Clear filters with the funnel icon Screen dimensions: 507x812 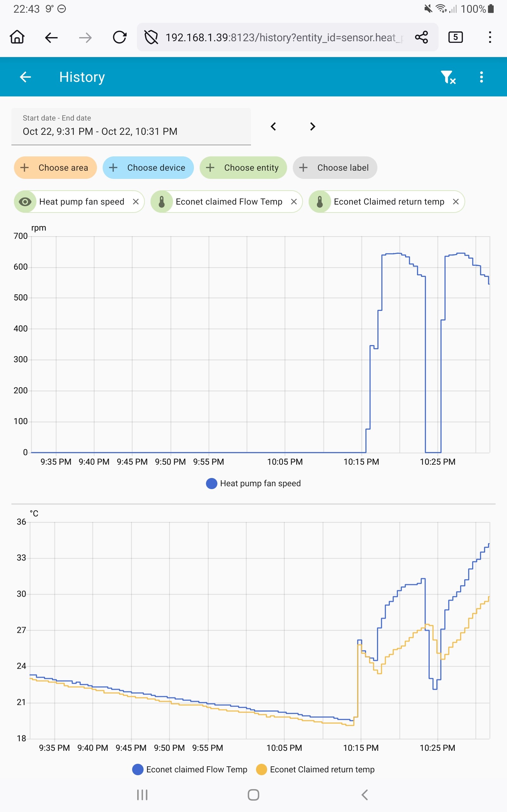(448, 77)
